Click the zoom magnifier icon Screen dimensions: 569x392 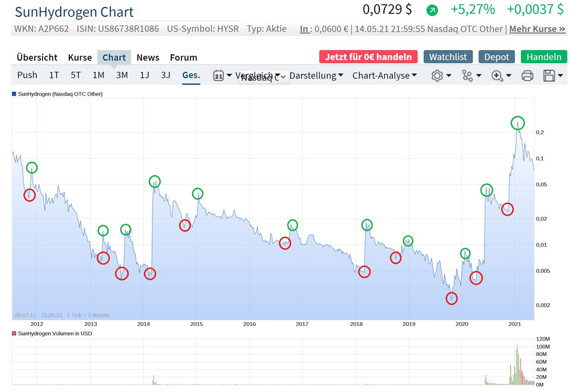pyautogui.click(x=497, y=76)
